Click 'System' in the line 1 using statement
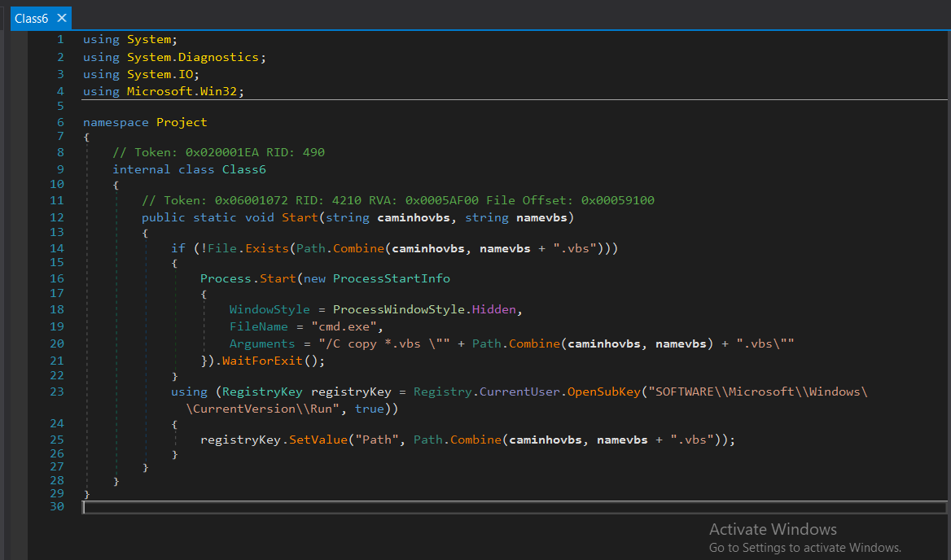 point(149,39)
